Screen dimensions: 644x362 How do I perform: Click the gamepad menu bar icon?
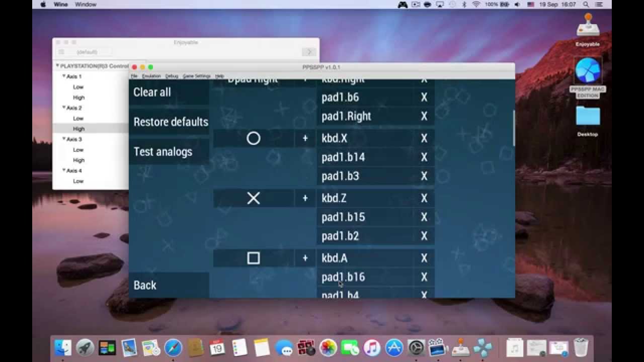click(403, 5)
